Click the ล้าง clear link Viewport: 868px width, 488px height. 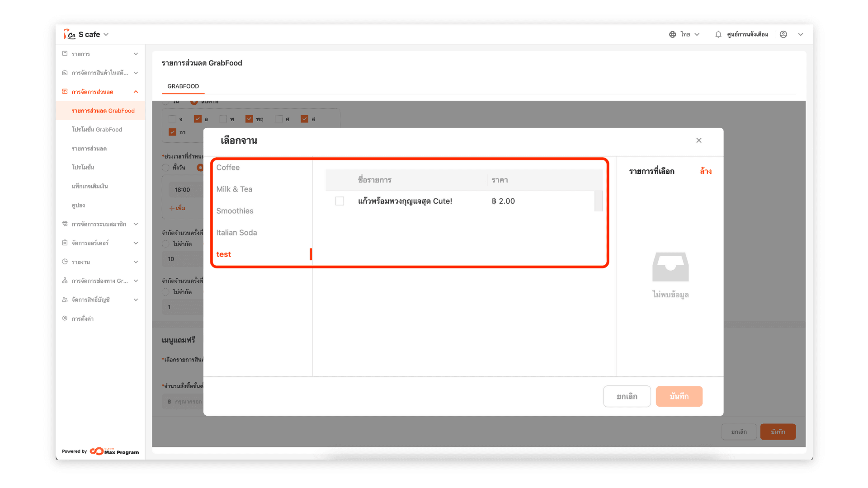tap(705, 171)
